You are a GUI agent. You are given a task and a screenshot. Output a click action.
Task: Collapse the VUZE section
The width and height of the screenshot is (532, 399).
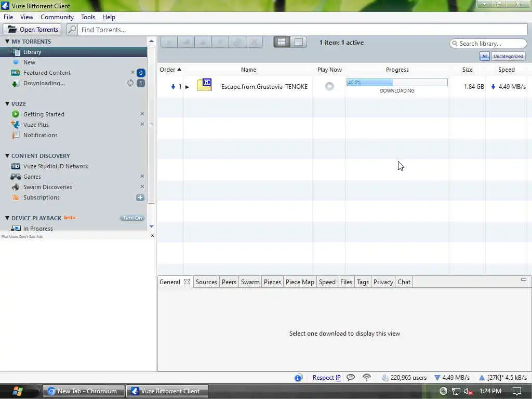coord(7,104)
